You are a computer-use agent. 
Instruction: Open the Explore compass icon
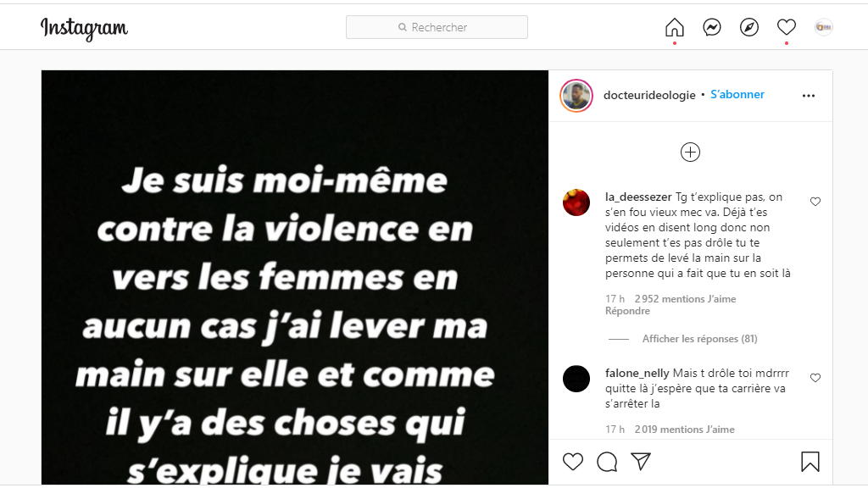[x=749, y=27]
